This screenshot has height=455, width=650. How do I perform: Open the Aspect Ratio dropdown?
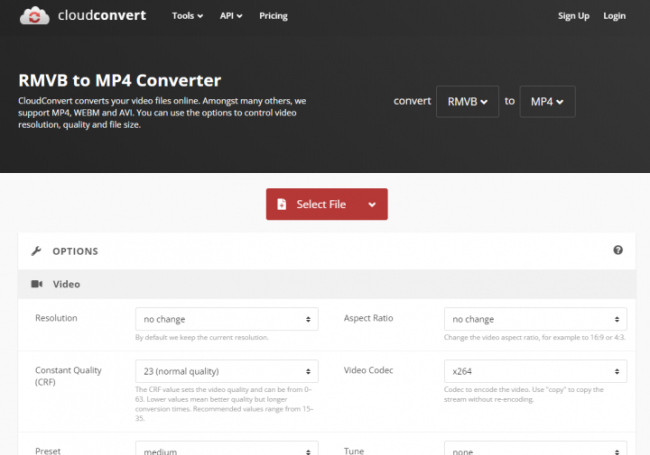535,319
